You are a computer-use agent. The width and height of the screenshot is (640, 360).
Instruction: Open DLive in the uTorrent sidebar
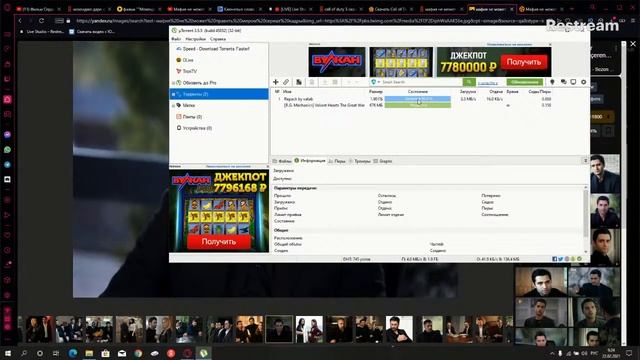188,60
